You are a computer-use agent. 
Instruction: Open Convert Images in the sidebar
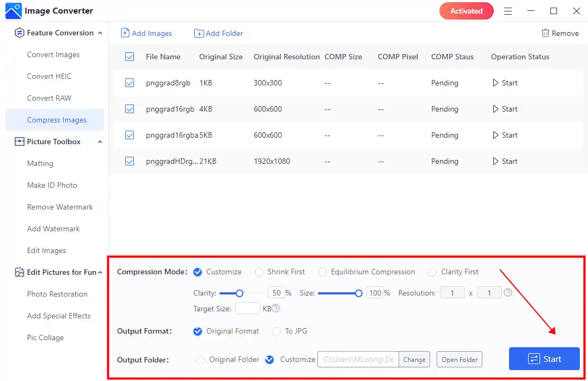[53, 55]
